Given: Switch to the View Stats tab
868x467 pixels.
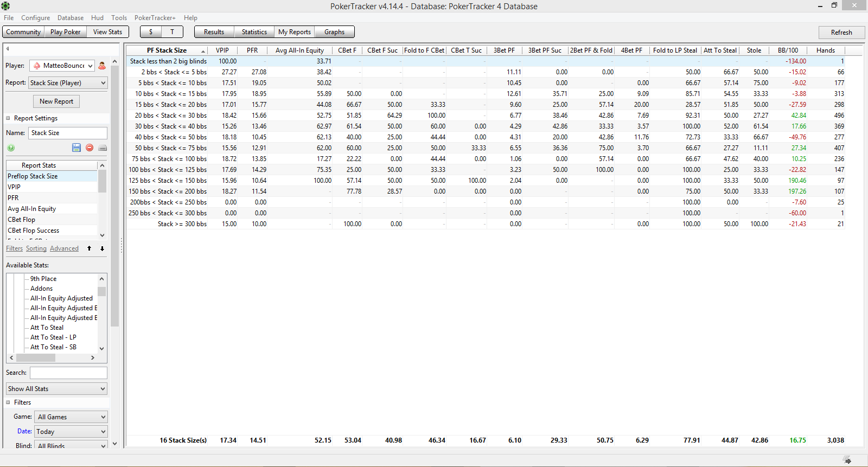Looking at the screenshot, I should pos(107,32).
